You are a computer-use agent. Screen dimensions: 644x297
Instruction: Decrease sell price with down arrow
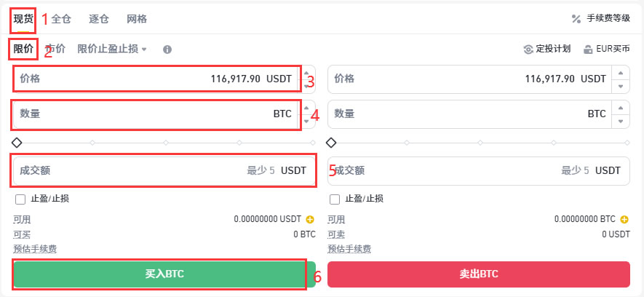point(621,86)
